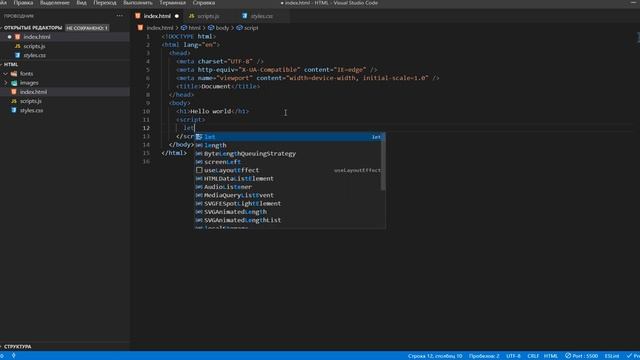Click variable icon beside SVGFESpotLightElement

pos(199,203)
